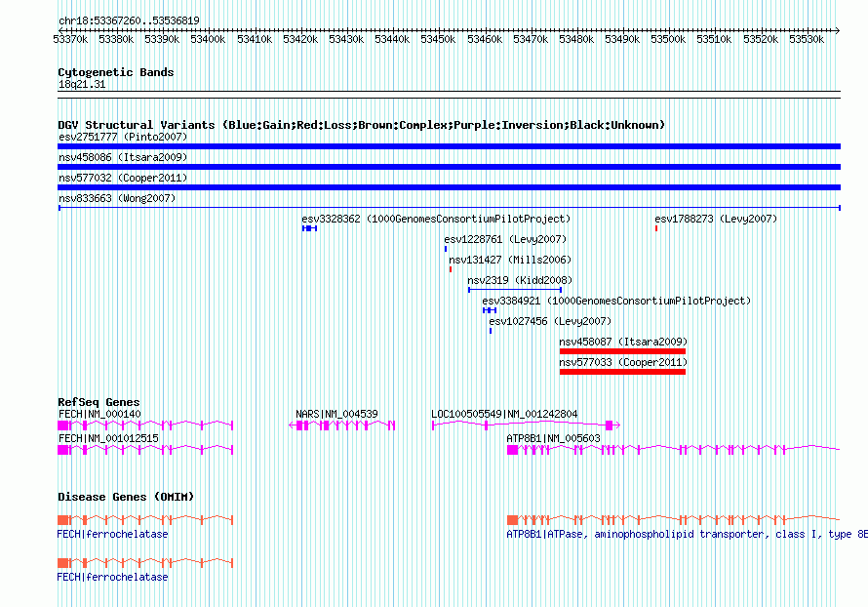Screen dimensions: 868x607
Task: Click the FECH|NM_001012515 gene model
Action: pos(145,450)
